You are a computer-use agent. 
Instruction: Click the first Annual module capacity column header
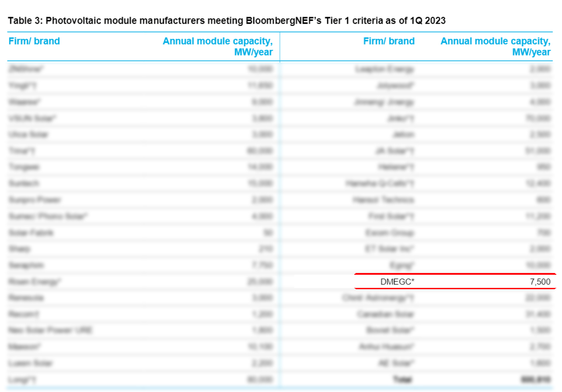(218, 47)
